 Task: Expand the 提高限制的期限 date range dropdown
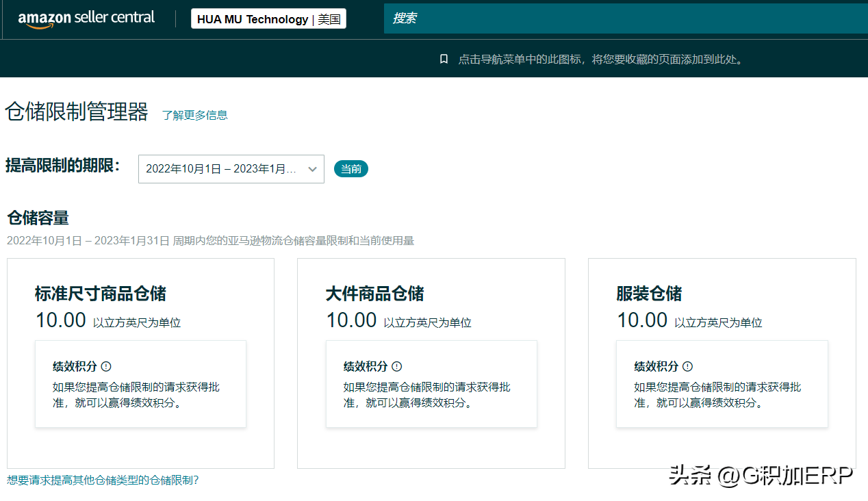pos(231,168)
